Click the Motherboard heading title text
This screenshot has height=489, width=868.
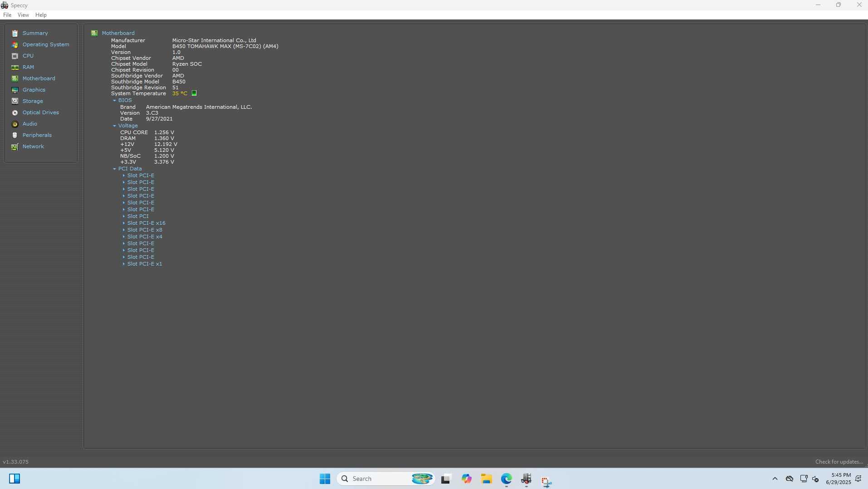(x=118, y=33)
